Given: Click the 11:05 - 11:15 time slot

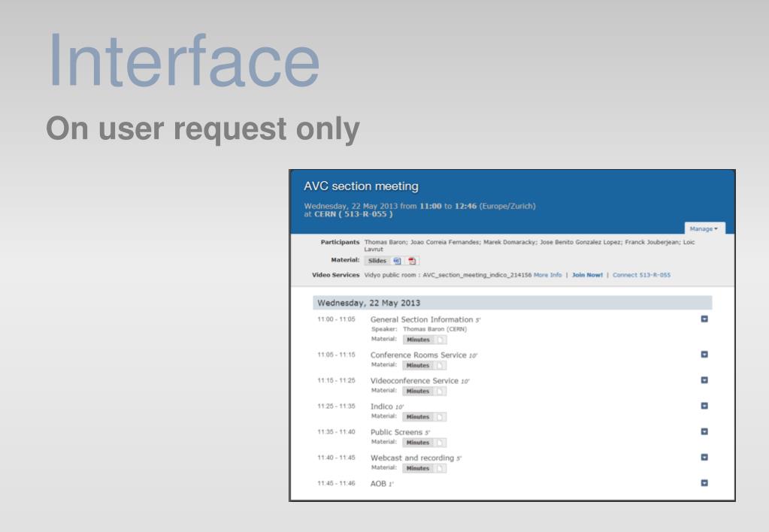Looking at the screenshot, I should coord(337,355).
